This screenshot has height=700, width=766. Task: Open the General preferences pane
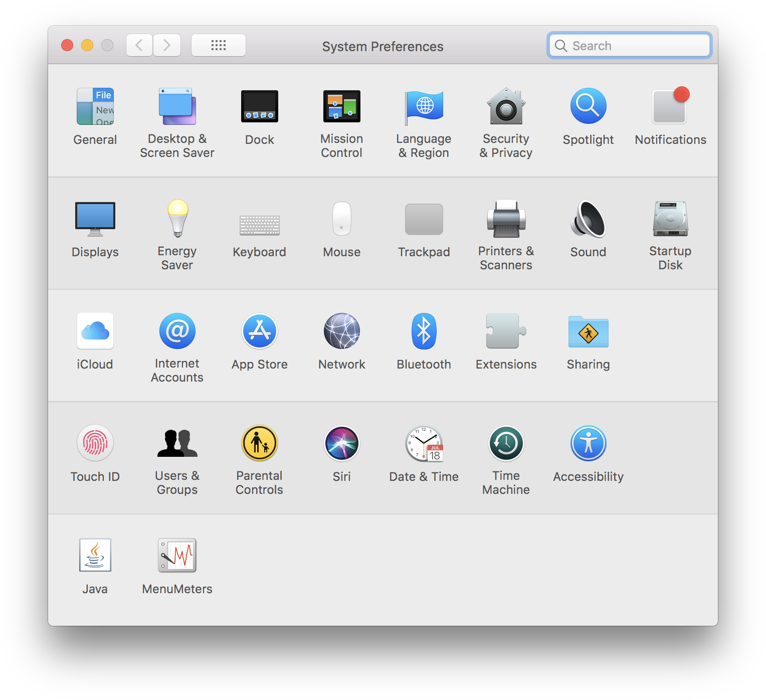pyautogui.click(x=95, y=106)
